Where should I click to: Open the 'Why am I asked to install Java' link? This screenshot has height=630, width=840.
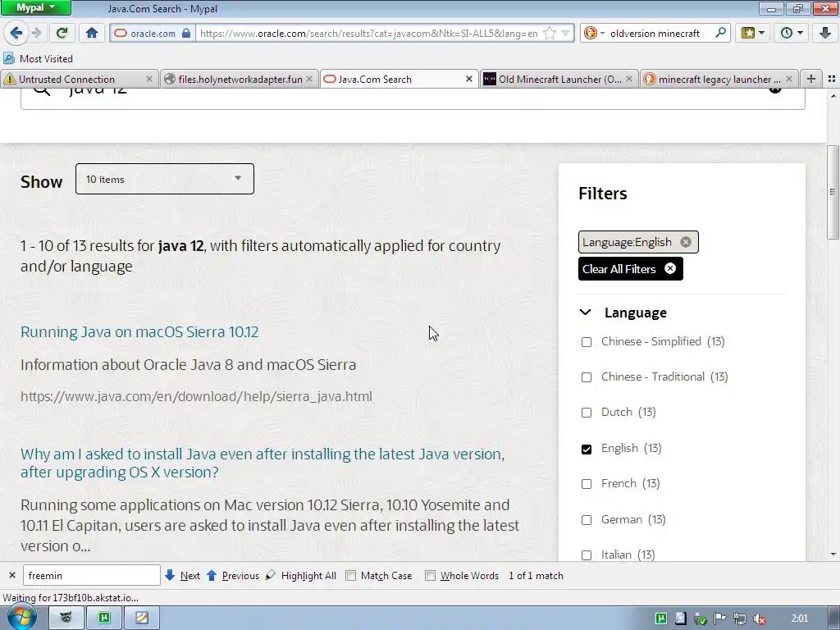click(x=262, y=463)
